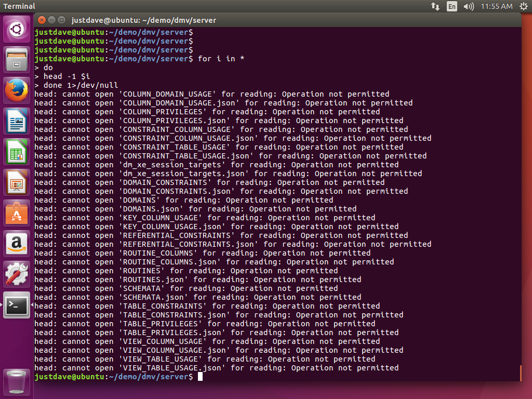The height and width of the screenshot is (399, 532).
Task: Open the Amazon launcher icon
Action: pos(17,244)
